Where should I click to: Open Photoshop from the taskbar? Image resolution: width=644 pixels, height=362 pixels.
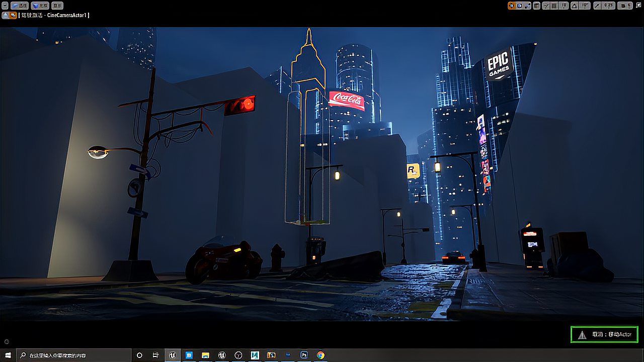(304, 355)
